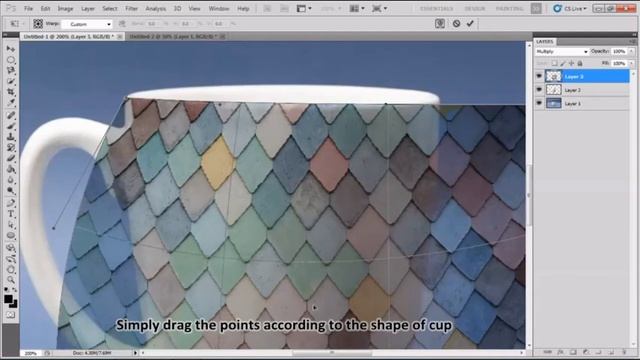Open the Warp style Custom dropdown
The width and height of the screenshot is (640, 360).
tap(87, 24)
